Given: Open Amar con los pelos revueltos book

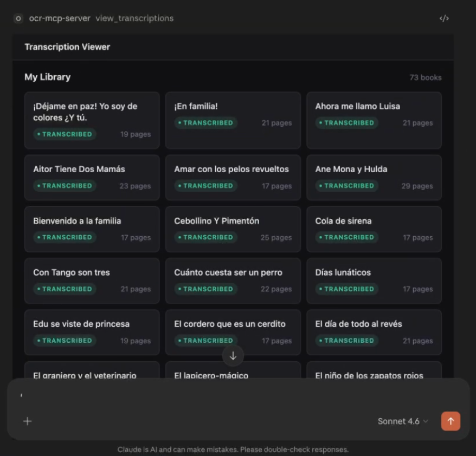Looking at the screenshot, I should [233, 178].
